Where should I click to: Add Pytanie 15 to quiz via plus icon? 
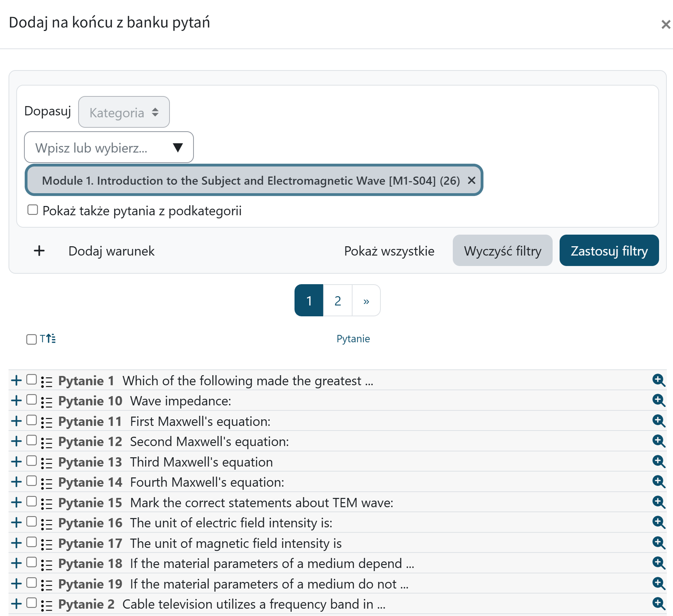click(16, 502)
